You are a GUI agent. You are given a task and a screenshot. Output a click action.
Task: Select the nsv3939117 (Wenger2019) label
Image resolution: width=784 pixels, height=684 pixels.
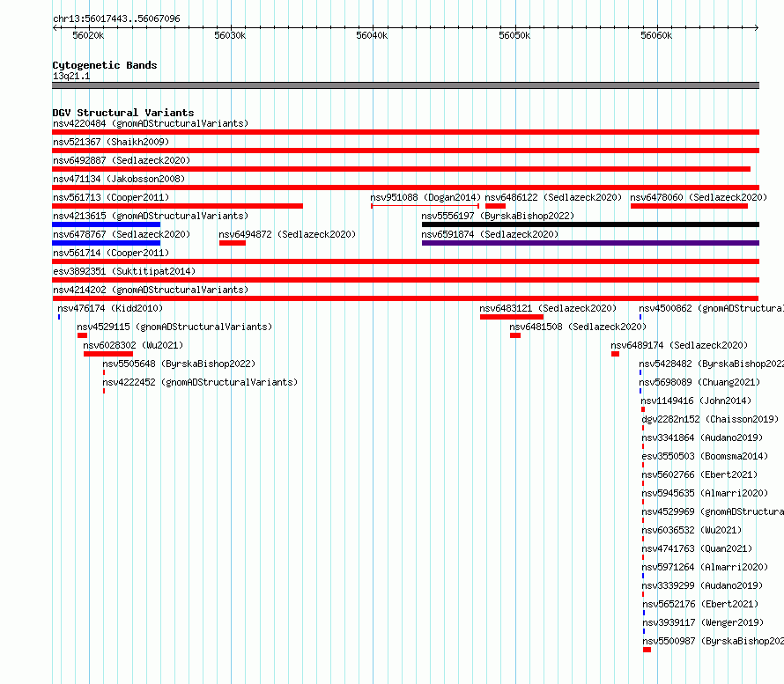(703, 622)
